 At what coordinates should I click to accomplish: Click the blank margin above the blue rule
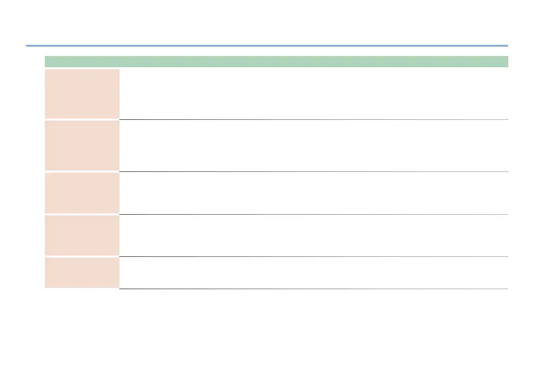point(276,22)
